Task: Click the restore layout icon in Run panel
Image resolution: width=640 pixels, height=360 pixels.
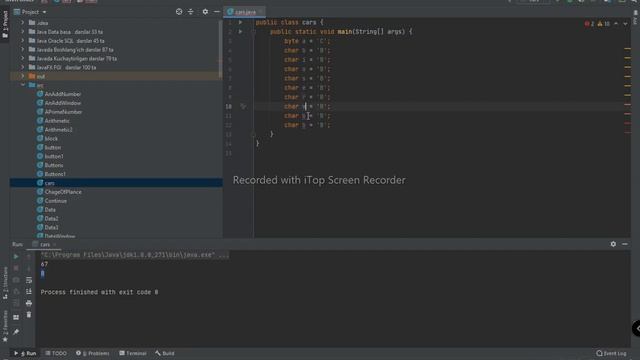Action: click(16, 317)
